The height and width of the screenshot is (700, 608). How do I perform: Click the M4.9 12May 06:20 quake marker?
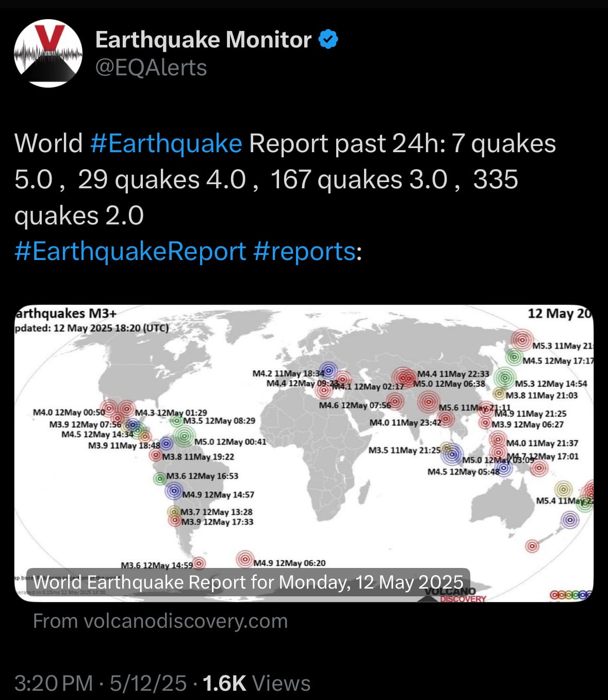pos(245,559)
